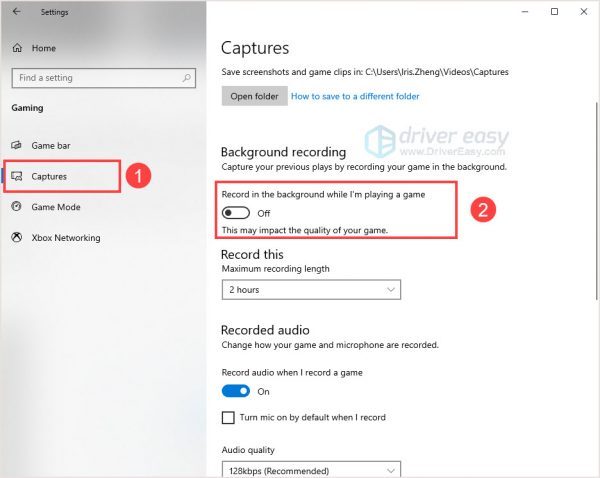
Task: Focus the Find a setting search box
Action: 95,78
